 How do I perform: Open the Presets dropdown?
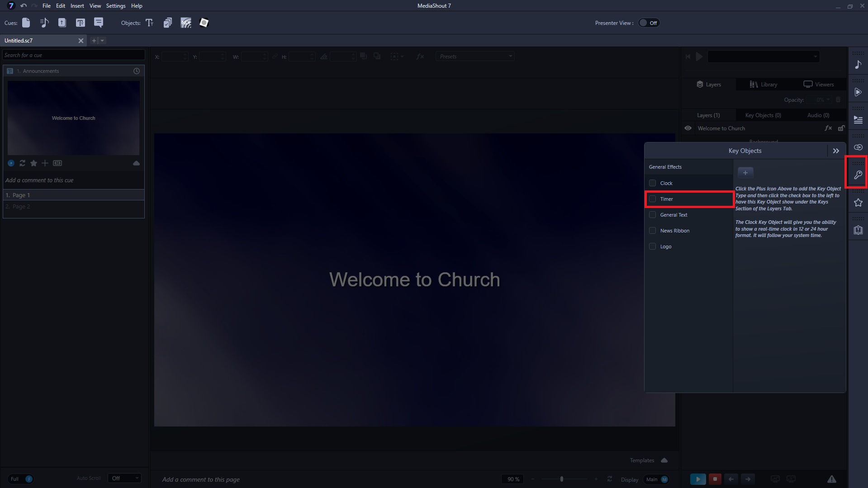tap(475, 57)
